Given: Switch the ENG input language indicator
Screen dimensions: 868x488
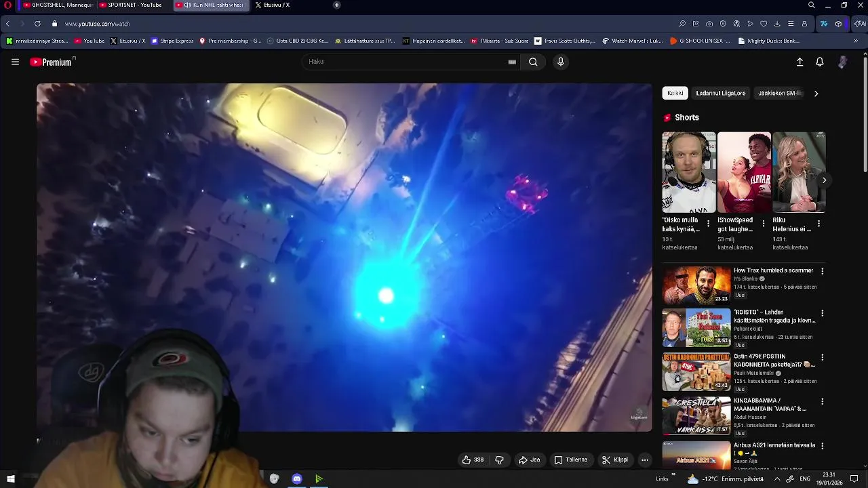Looking at the screenshot, I should [805, 479].
